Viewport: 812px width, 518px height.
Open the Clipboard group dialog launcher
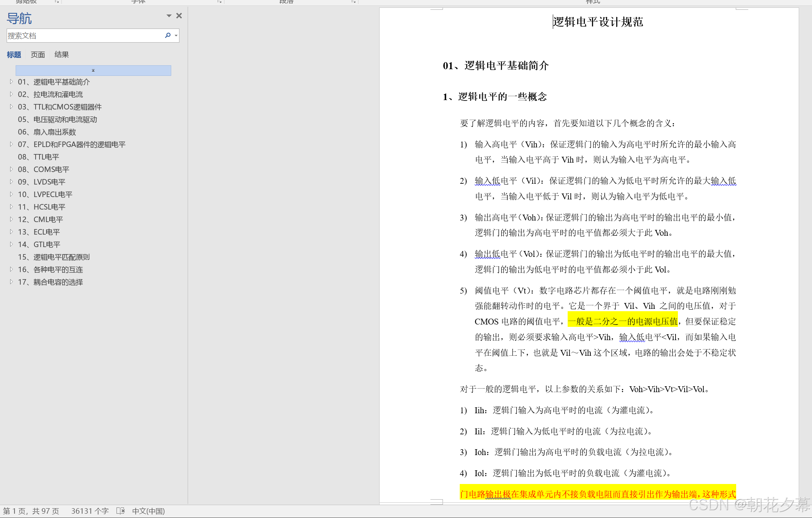click(57, 2)
